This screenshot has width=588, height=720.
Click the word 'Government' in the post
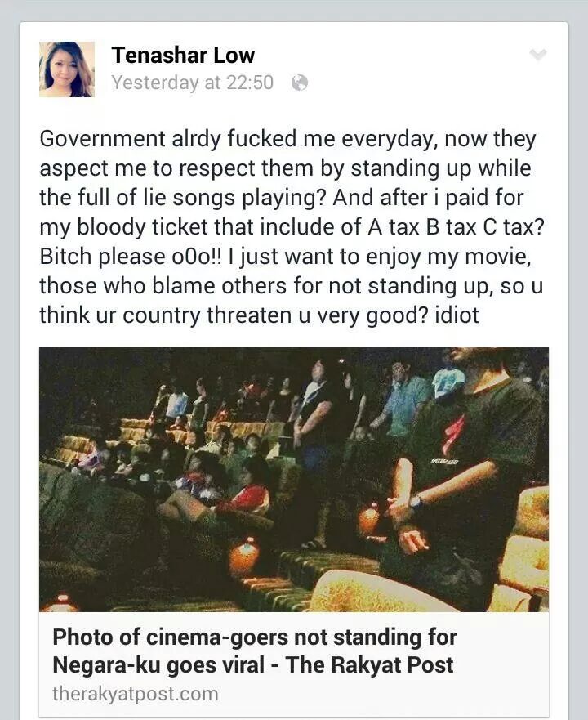102,139
